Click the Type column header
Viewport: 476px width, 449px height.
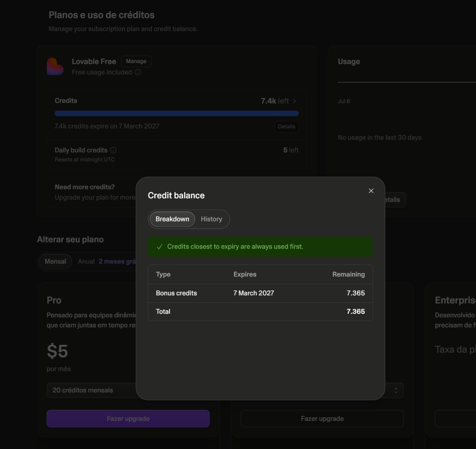pyautogui.click(x=163, y=274)
